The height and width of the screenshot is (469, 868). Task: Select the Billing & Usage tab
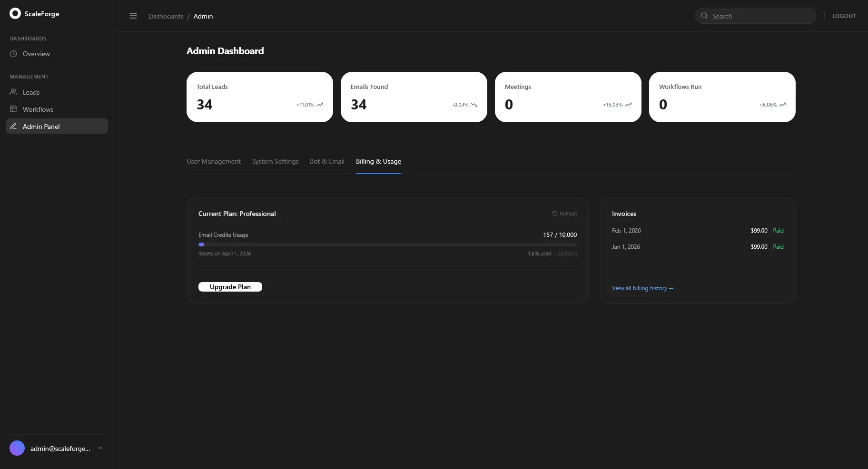[x=378, y=161]
